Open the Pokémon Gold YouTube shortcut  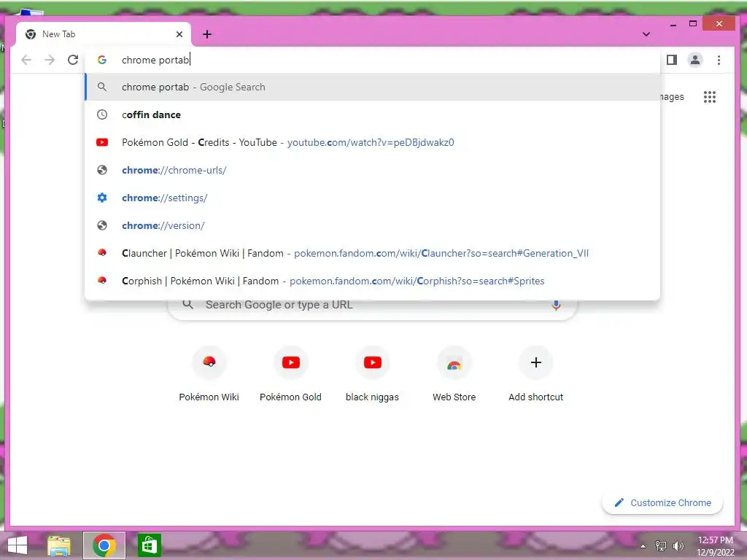coord(290,375)
